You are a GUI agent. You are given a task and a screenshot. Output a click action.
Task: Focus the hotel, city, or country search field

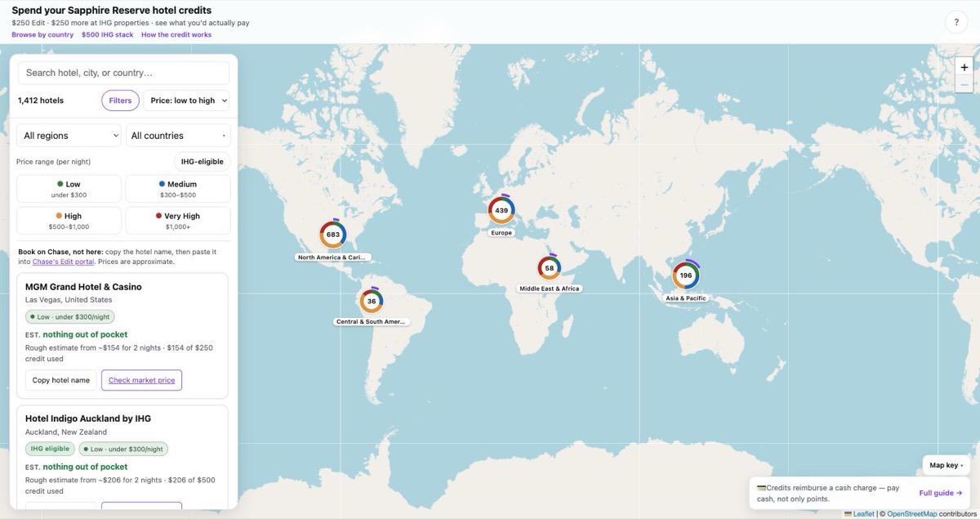click(123, 73)
